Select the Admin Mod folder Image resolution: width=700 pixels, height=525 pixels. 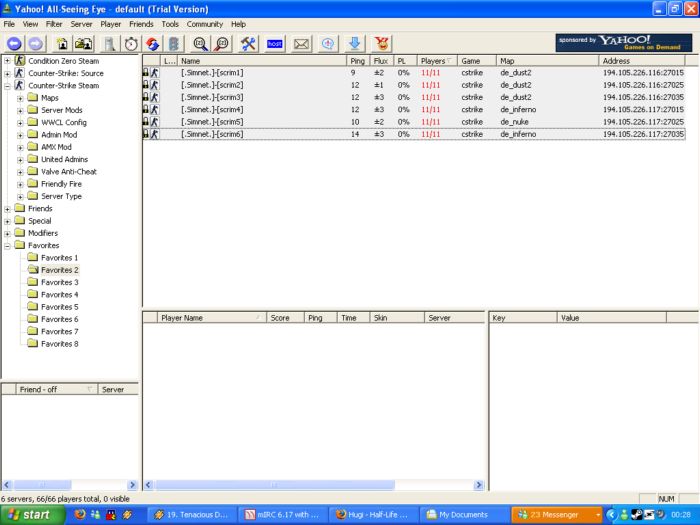(x=59, y=134)
